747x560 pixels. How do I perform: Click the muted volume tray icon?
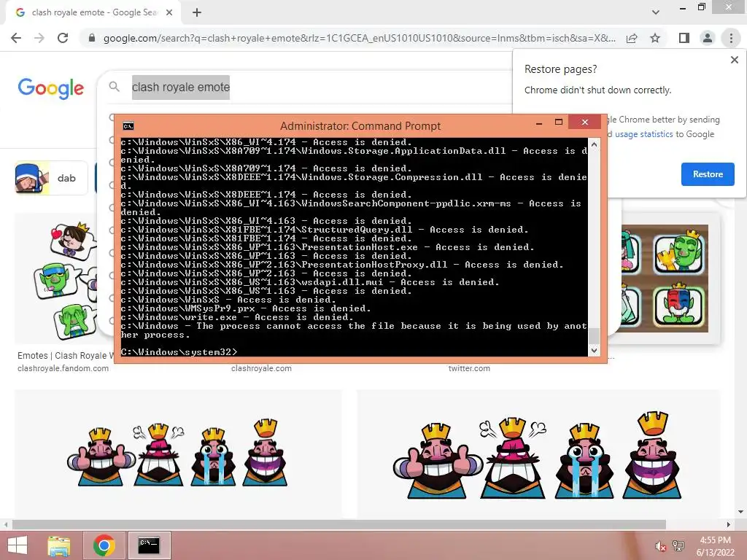660,546
